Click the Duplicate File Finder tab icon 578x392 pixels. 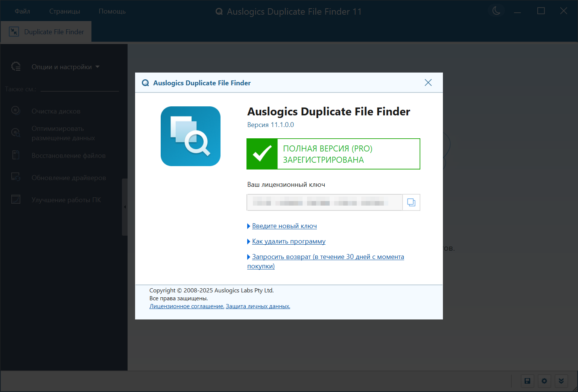click(x=14, y=32)
